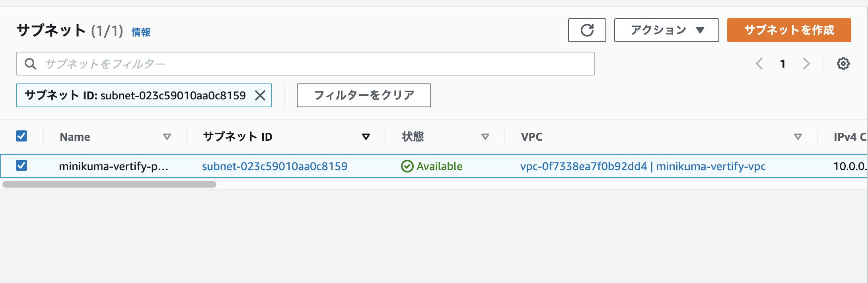Image resolution: width=868 pixels, height=283 pixels.
Task: Refresh the subnet list
Action: (x=587, y=30)
